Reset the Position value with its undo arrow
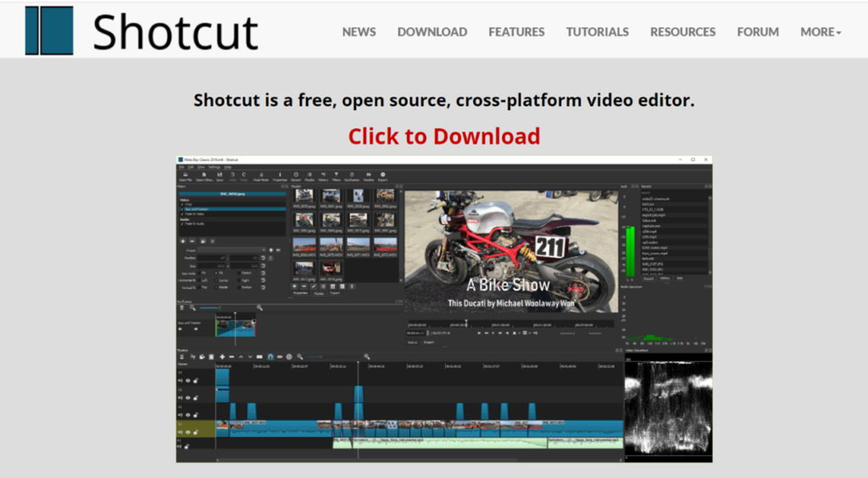The image size is (868, 478). [263, 258]
